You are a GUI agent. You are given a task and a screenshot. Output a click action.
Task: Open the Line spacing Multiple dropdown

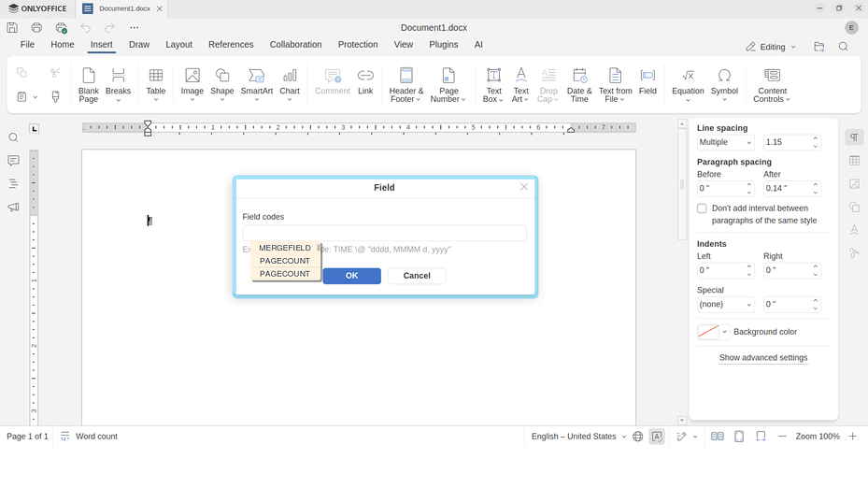tap(725, 142)
